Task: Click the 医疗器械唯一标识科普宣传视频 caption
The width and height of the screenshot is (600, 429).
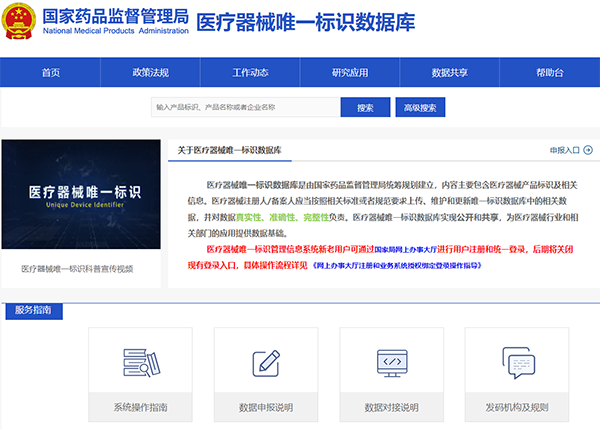Action: (x=77, y=269)
